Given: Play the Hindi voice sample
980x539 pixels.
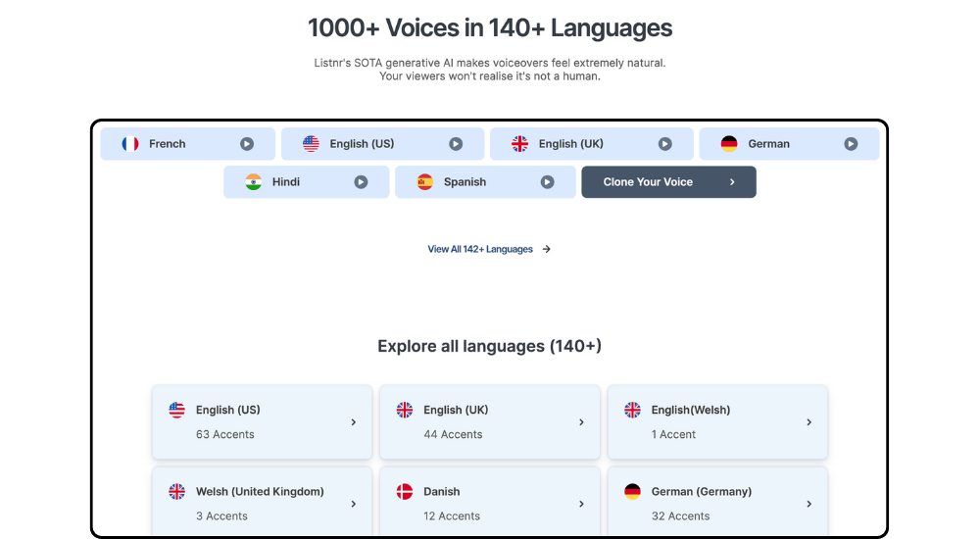Looking at the screenshot, I should [x=361, y=182].
